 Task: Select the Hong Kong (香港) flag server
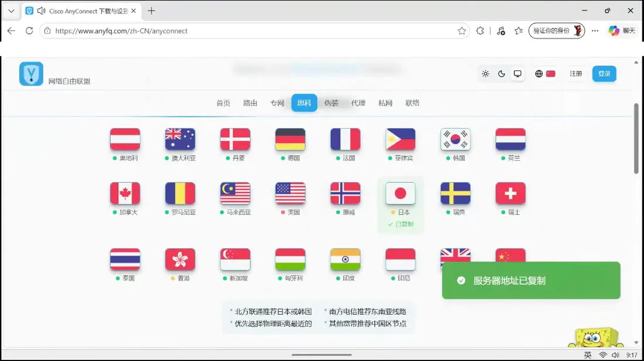click(x=180, y=260)
